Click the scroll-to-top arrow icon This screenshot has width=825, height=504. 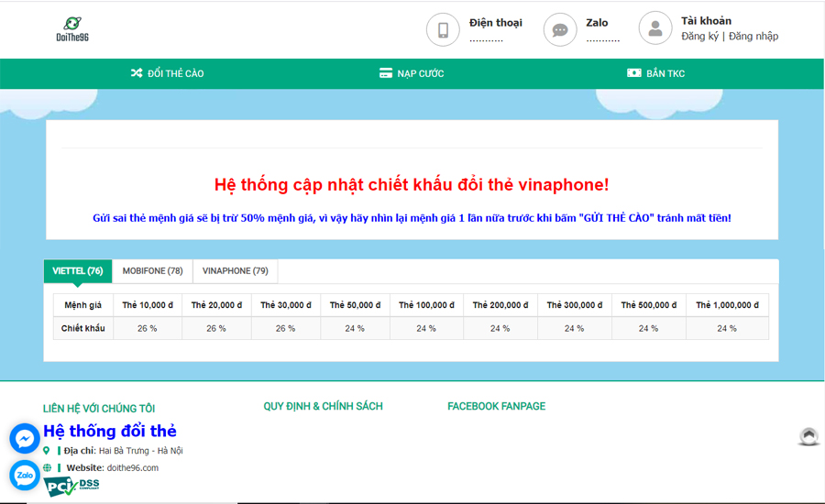[808, 437]
